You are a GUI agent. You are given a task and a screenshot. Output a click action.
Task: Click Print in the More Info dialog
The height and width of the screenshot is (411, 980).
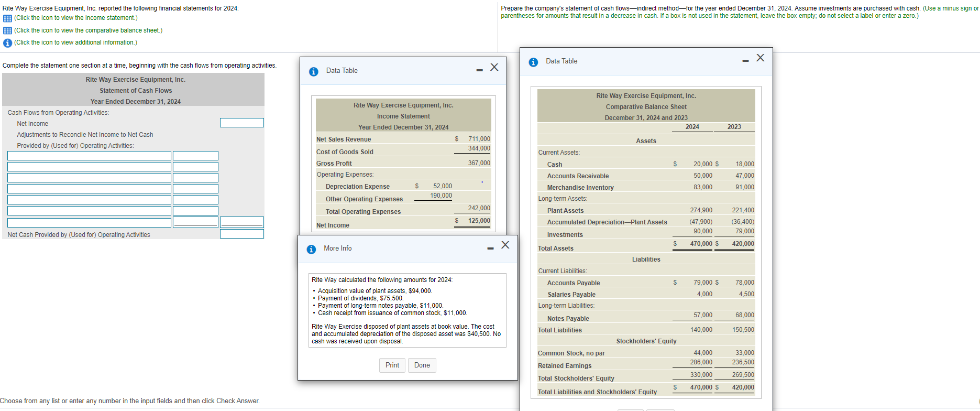pyautogui.click(x=392, y=365)
